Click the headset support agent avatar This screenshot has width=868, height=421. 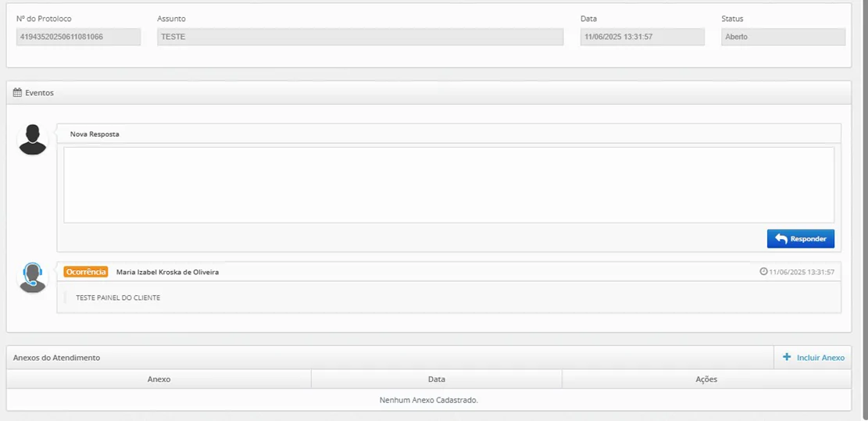coord(33,277)
